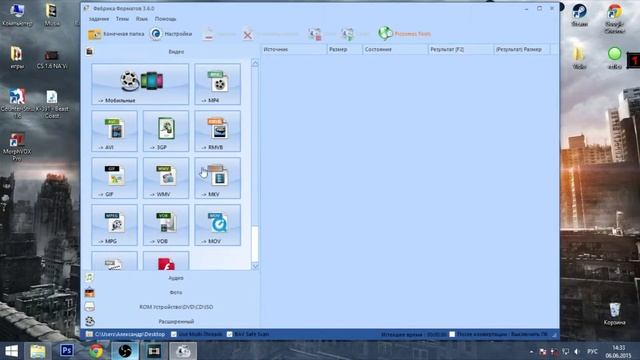The width and height of the screenshot is (640, 360).
Task: Click the Result [F2] column header
Action: click(460, 49)
